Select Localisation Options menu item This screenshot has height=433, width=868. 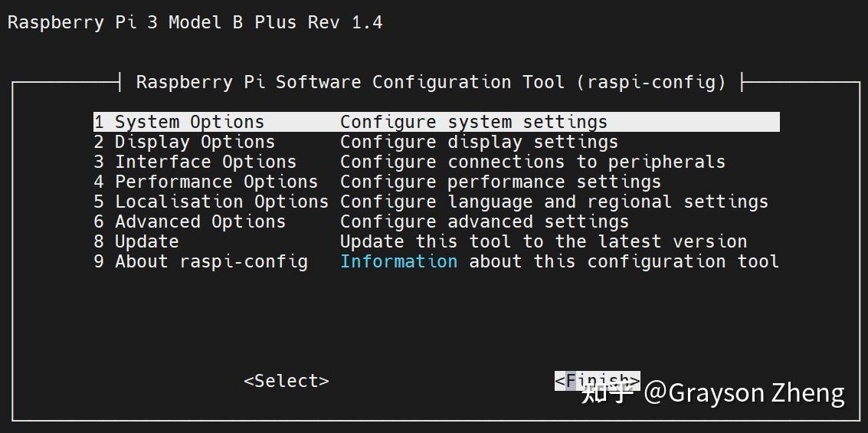pos(211,202)
